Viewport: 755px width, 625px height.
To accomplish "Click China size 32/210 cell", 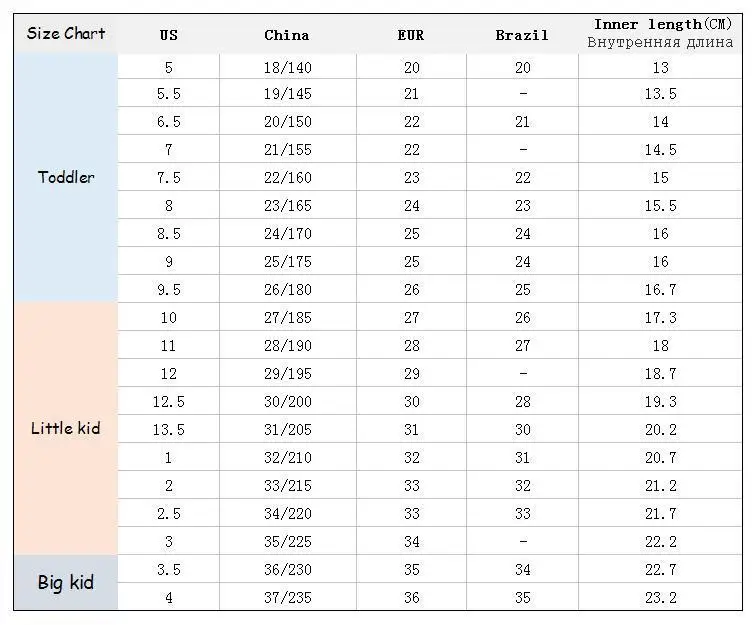I will click(287, 458).
